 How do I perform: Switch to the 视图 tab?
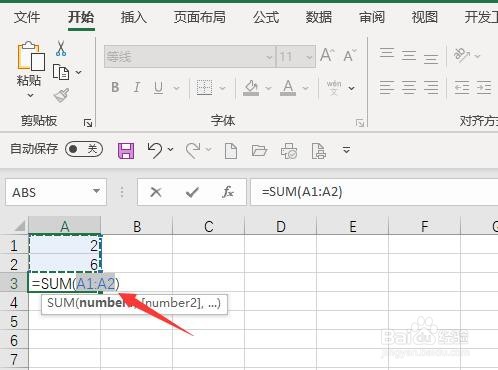point(425,17)
